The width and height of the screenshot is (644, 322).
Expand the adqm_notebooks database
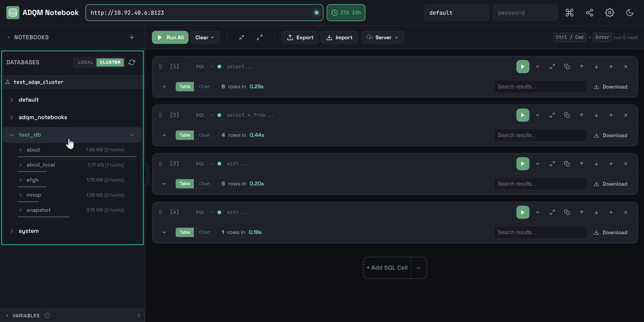pyautogui.click(x=43, y=117)
